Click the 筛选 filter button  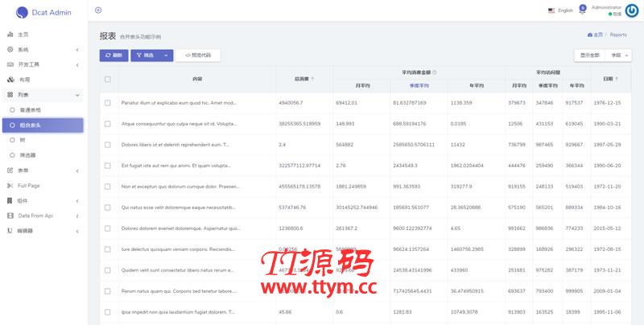tap(145, 56)
